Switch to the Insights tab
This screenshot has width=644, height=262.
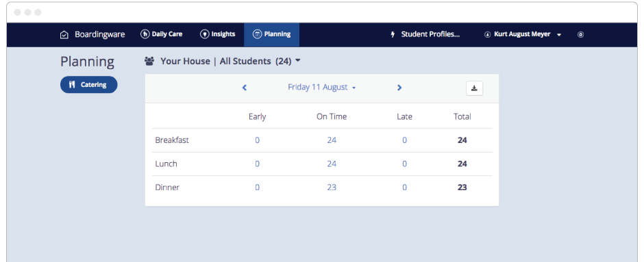[x=218, y=34]
